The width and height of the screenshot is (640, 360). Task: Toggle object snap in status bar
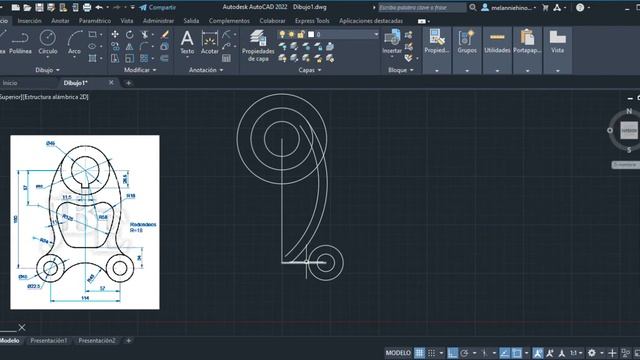[516, 353]
